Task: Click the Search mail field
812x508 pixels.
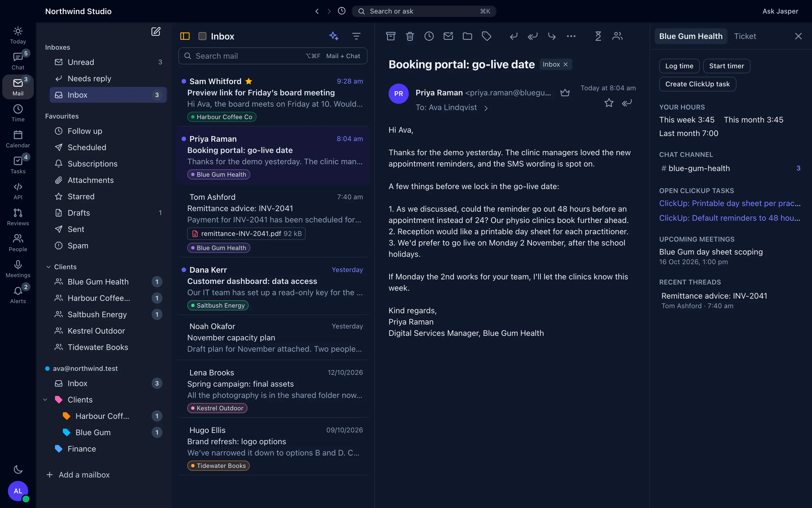Action: 272,56
